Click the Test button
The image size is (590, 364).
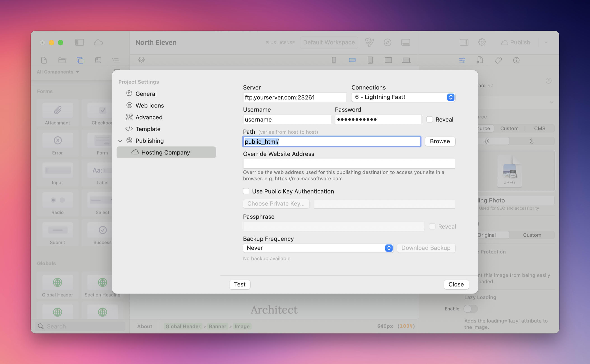tap(240, 284)
